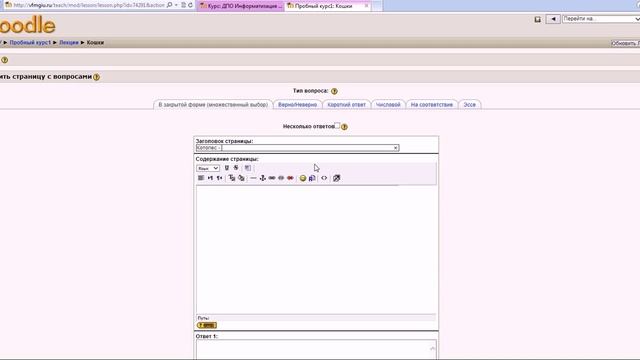Click inside the page content editor area
The height and width of the screenshot is (360, 640).
tap(316, 249)
